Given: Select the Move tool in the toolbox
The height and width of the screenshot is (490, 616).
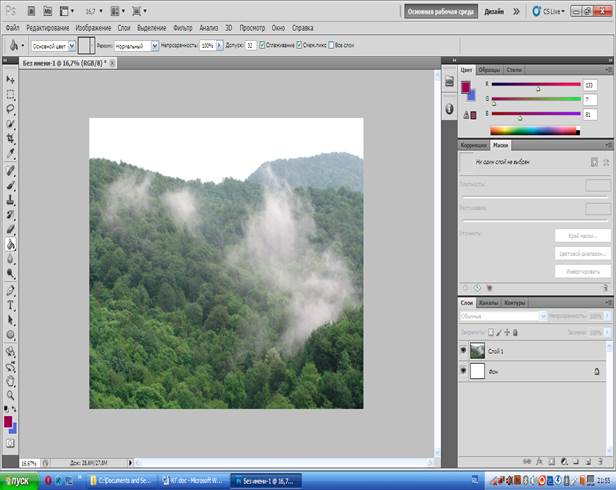Looking at the screenshot, I should pos(10,78).
